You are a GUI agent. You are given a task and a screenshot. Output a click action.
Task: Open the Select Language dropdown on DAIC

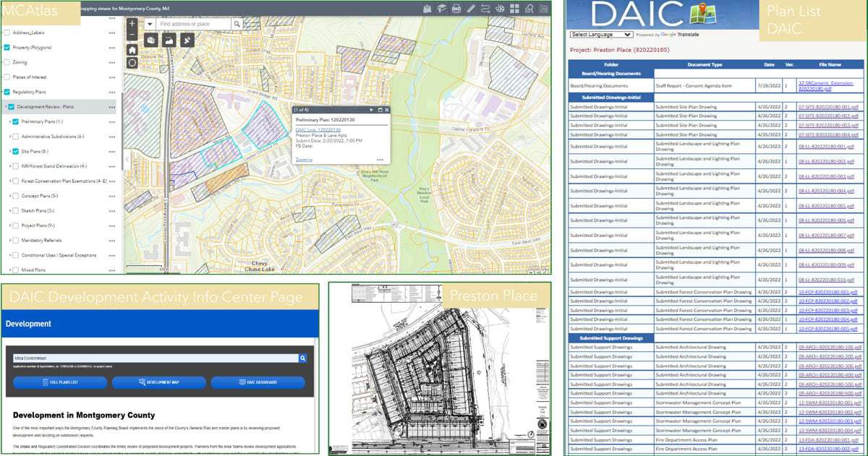point(601,34)
